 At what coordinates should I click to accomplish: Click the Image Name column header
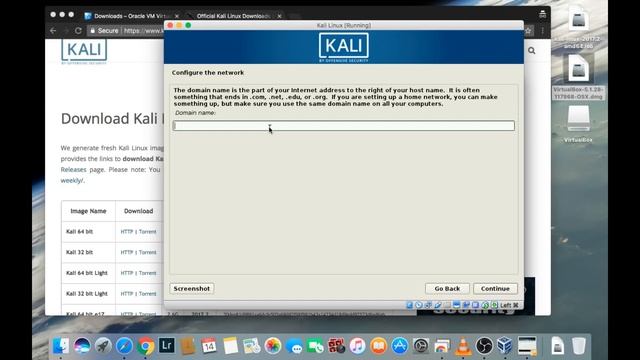pyautogui.click(x=88, y=211)
